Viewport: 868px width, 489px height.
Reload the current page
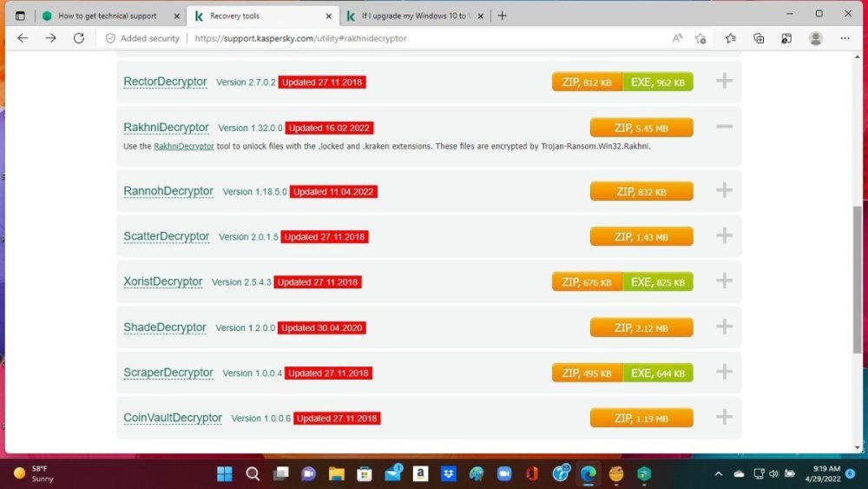tap(79, 38)
